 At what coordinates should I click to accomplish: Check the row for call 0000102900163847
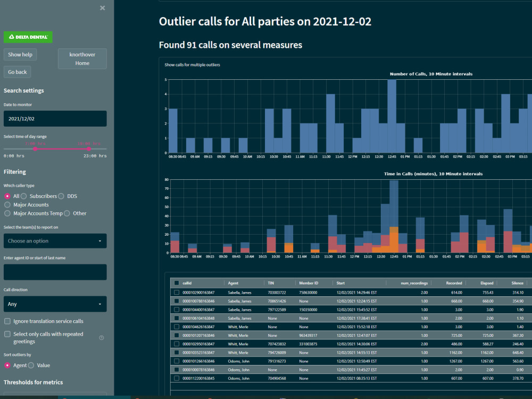click(177, 293)
